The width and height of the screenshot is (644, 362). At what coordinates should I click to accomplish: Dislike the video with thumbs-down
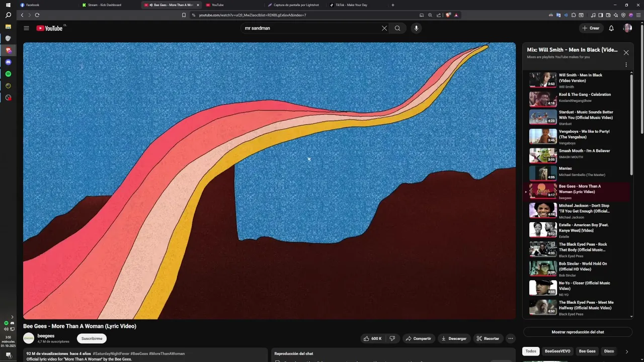pyautogui.click(x=392, y=338)
